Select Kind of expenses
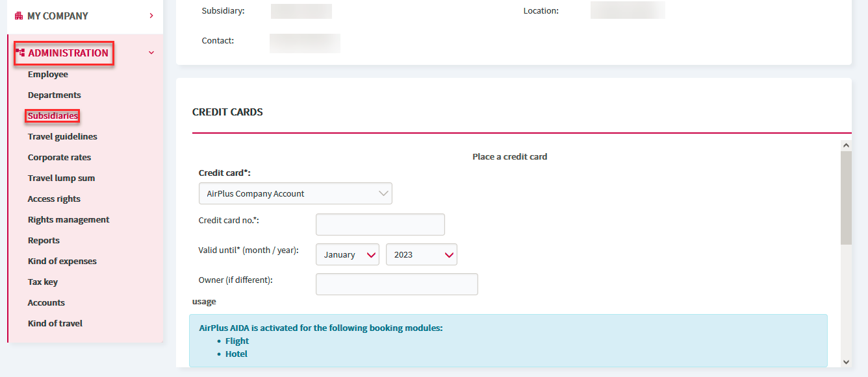 coord(62,261)
